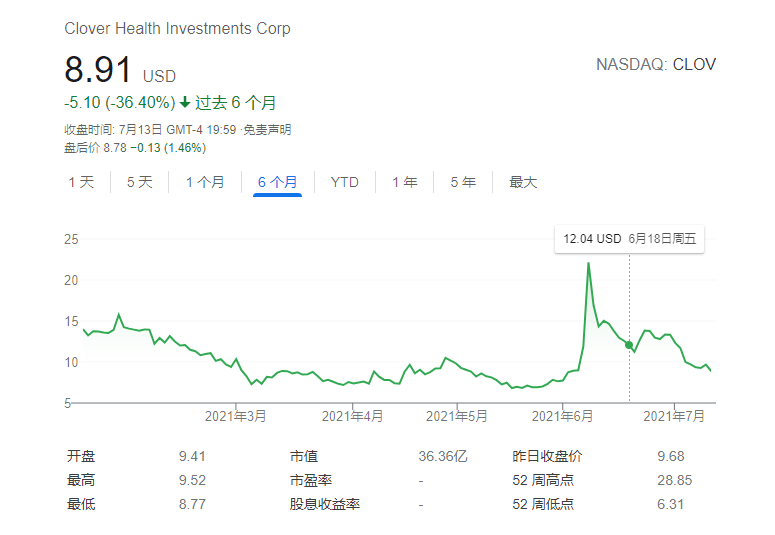This screenshot has height=535, width=775.
Task: Click the green data point marker on the chart
Action: [629, 345]
